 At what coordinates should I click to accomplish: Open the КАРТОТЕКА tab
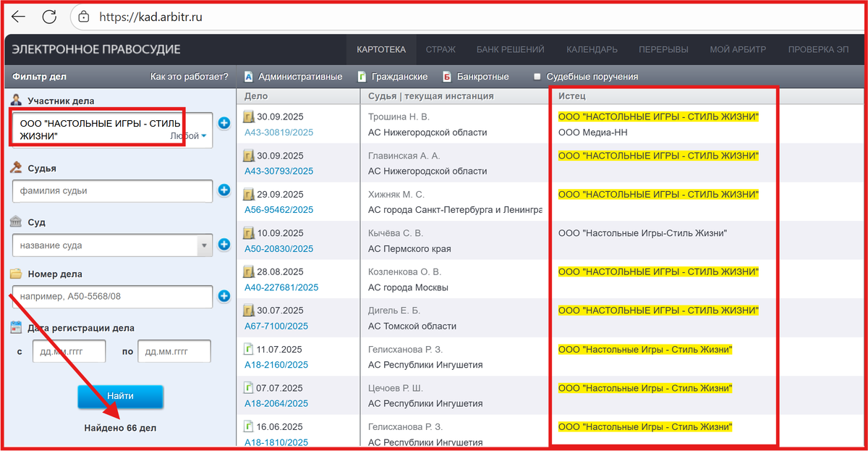coord(381,49)
